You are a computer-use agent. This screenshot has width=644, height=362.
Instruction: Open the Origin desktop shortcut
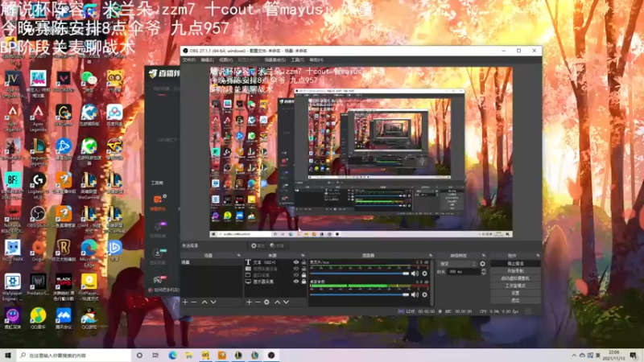pos(38,251)
